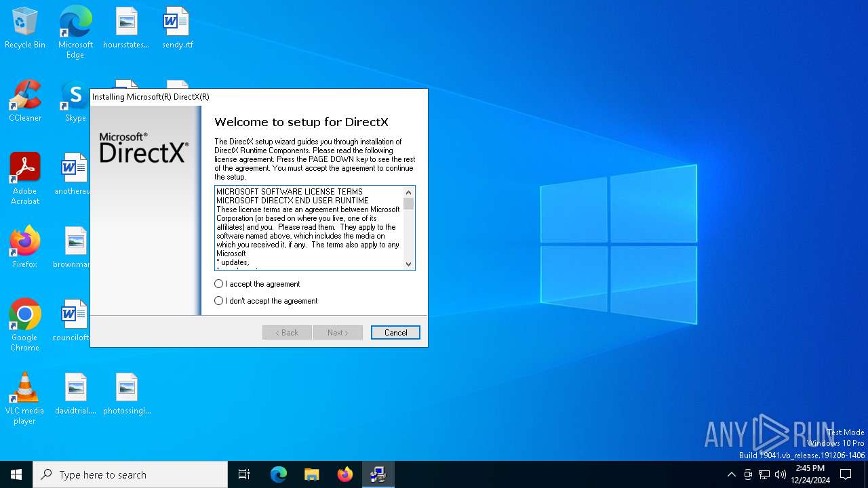Select photossingl image file on desktop
The height and width of the screenshot is (488, 868).
pos(127,394)
